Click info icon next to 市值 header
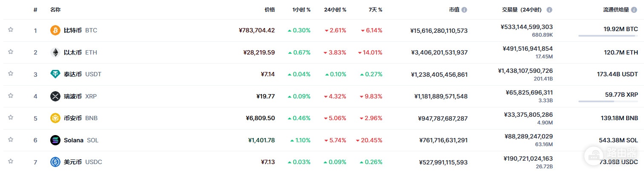Image resolution: width=644 pixels, height=173 pixels. [x=464, y=9]
